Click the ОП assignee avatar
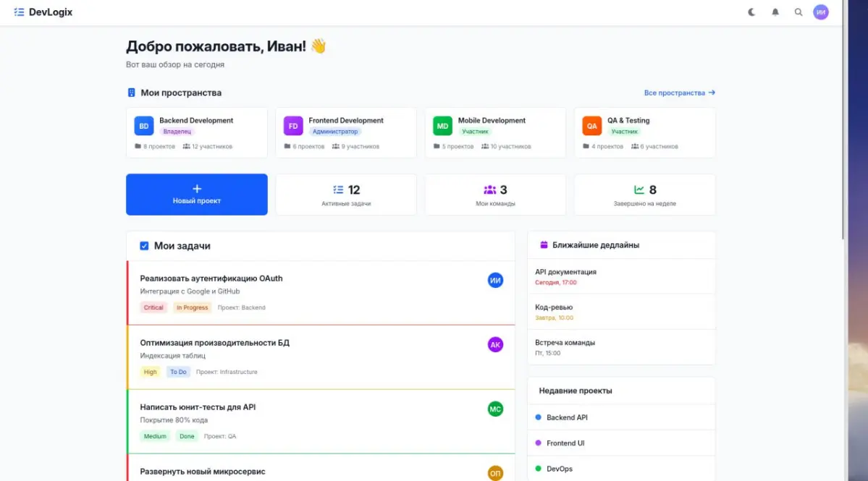868x481 pixels. (495, 473)
